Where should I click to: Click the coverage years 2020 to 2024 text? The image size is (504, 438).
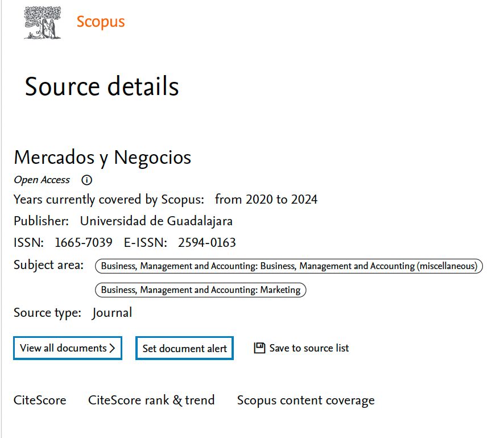266,200
